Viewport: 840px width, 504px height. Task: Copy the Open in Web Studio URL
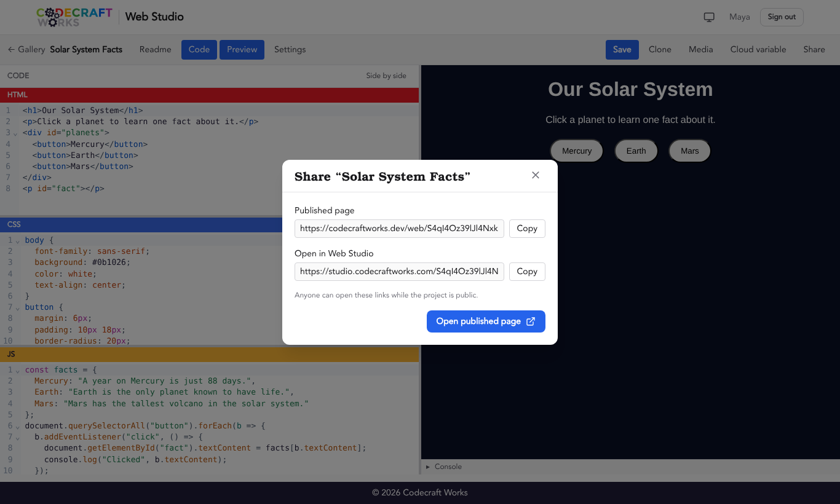(527, 271)
